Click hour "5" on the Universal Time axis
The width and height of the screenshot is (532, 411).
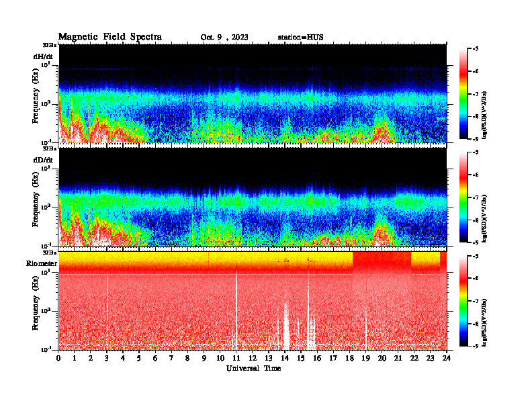[x=139, y=358]
